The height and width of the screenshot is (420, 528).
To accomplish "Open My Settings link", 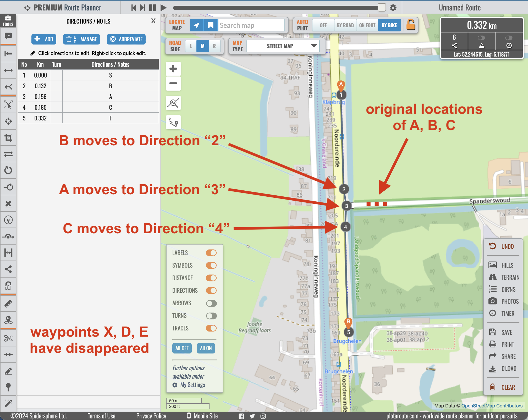I will (189, 385).
